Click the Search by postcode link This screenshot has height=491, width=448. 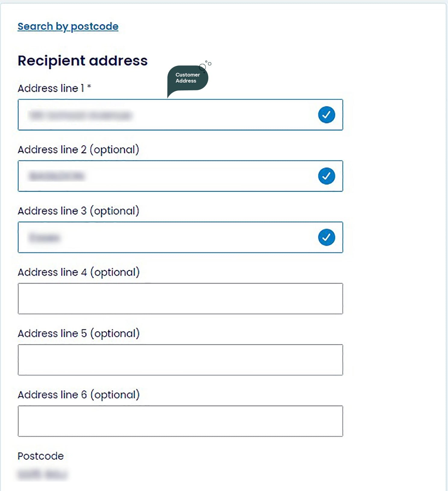(68, 27)
